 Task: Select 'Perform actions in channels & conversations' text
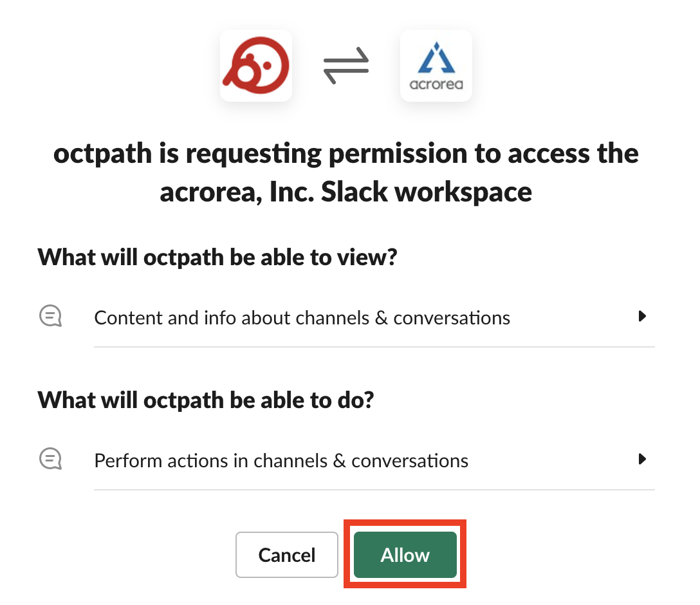pyautogui.click(x=281, y=461)
